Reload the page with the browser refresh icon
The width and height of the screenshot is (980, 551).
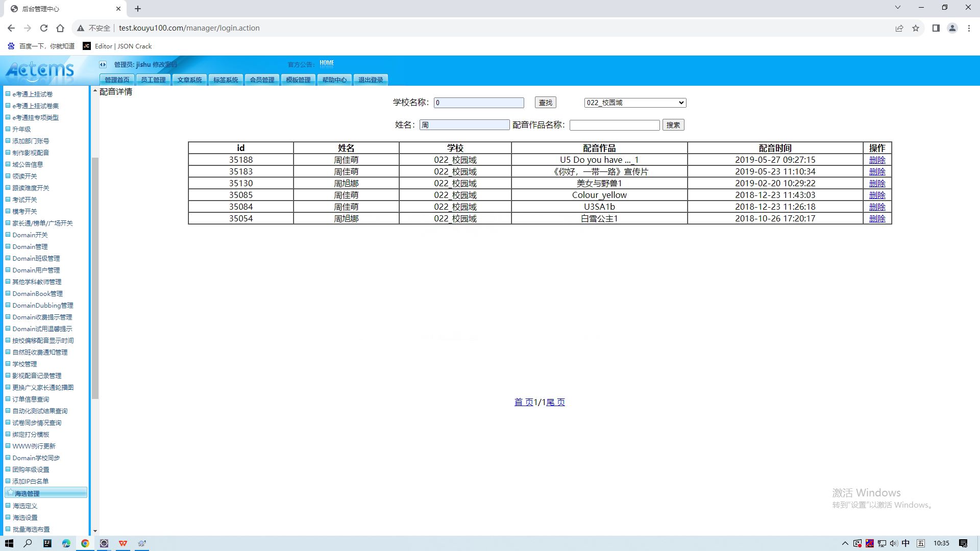pos(44,28)
